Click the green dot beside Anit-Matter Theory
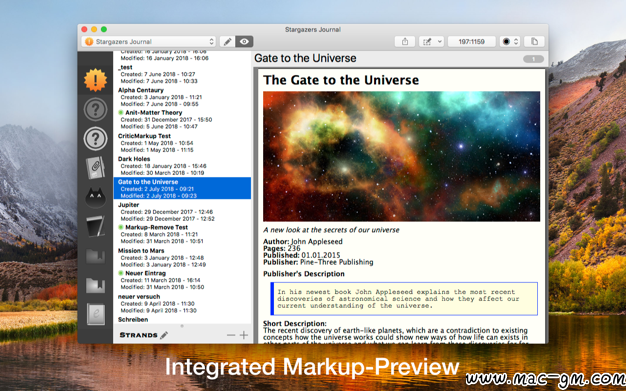This screenshot has width=626, height=391. click(x=121, y=113)
